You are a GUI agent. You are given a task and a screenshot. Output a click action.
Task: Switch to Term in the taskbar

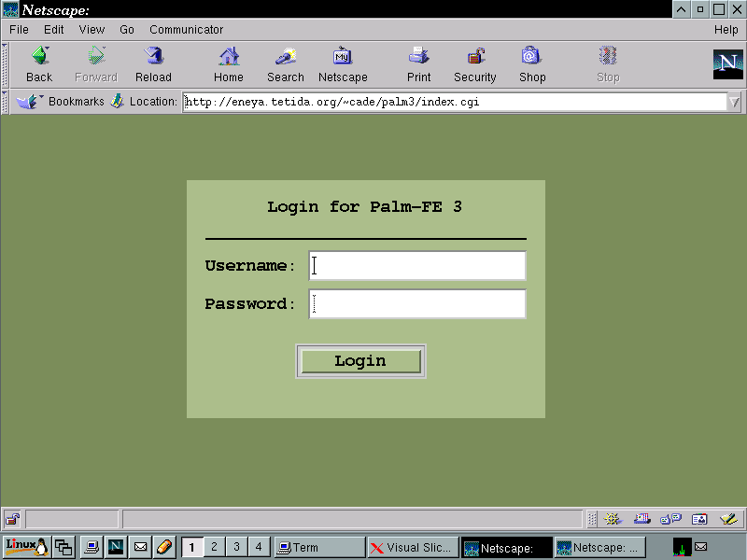(x=319, y=548)
